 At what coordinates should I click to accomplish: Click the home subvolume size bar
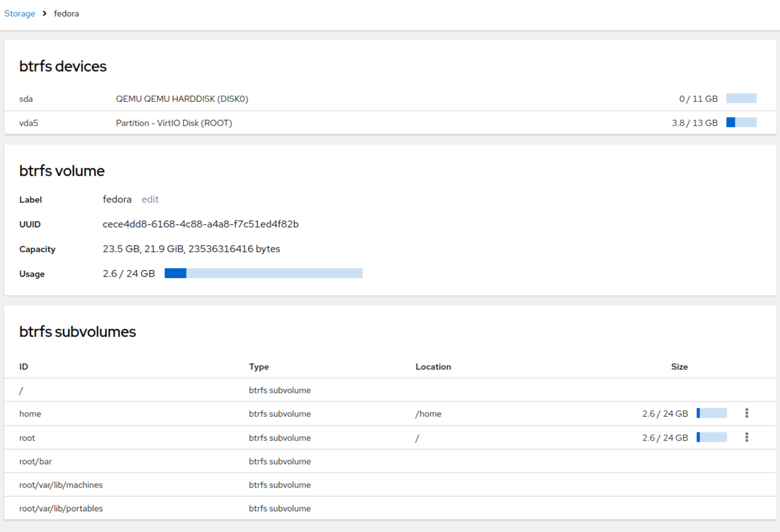pos(712,413)
